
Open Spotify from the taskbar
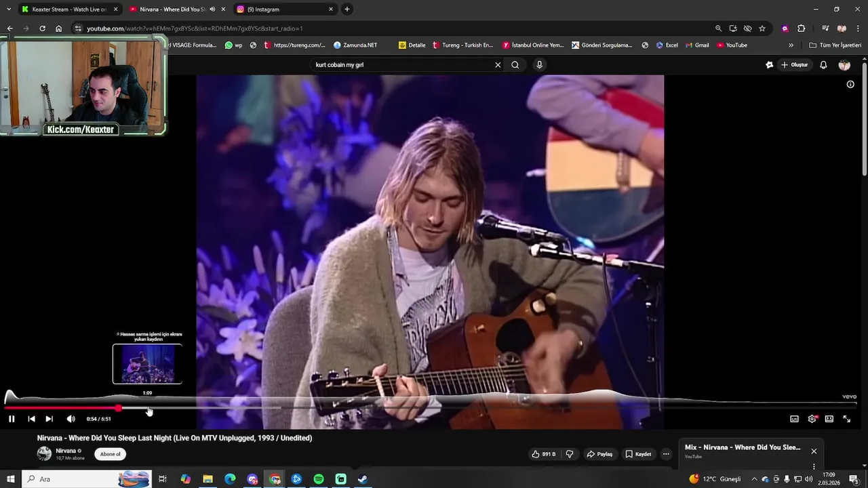[x=319, y=479]
